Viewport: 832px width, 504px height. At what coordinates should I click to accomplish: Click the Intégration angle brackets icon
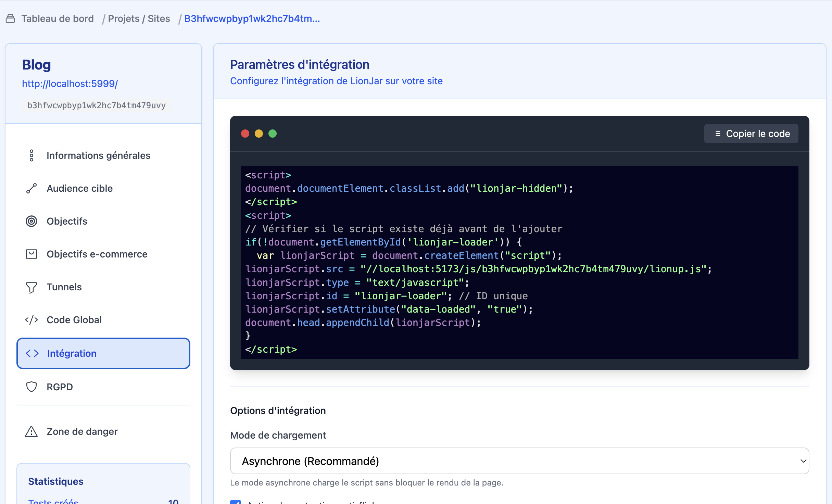click(32, 353)
